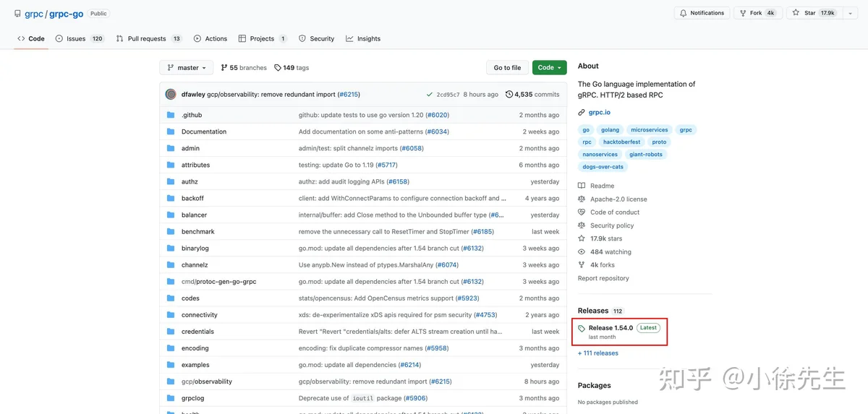This screenshot has width=868, height=414.
Task: Switch to the Pull requests tab
Action: coord(149,38)
